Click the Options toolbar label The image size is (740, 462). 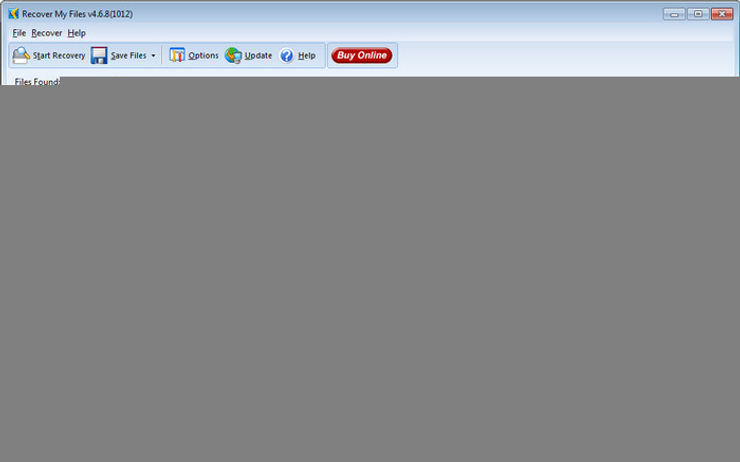[203, 56]
